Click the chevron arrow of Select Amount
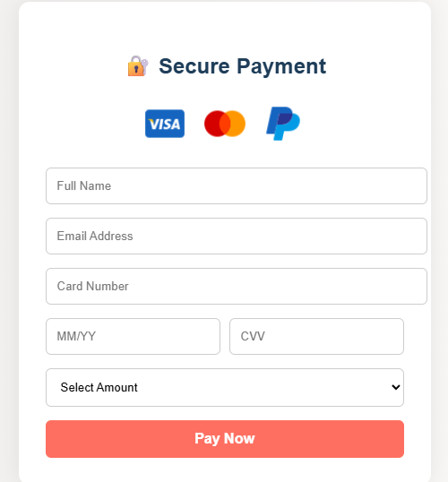The width and height of the screenshot is (448, 482). coord(396,387)
